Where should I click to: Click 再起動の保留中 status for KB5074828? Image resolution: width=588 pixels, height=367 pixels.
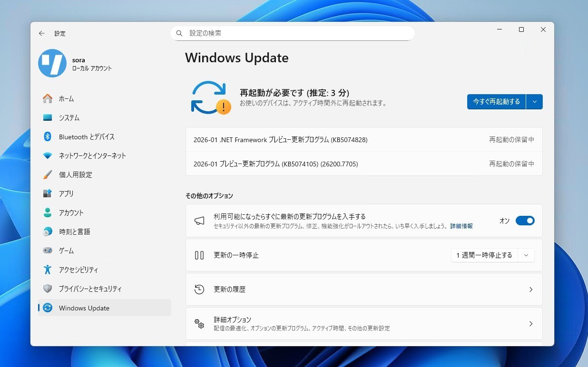tap(511, 140)
